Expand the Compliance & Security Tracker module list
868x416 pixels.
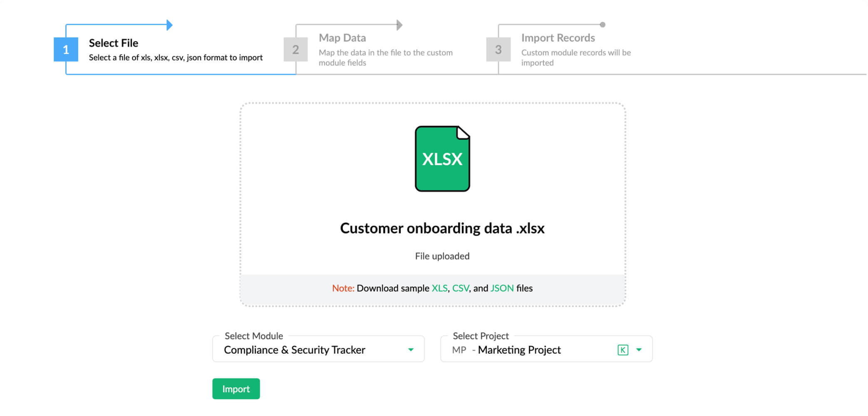(411, 349)
